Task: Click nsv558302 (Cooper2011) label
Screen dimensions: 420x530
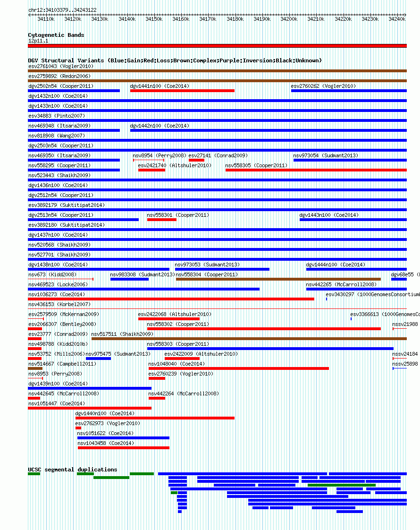Action: pyautogui.click(x=178, y=324)
